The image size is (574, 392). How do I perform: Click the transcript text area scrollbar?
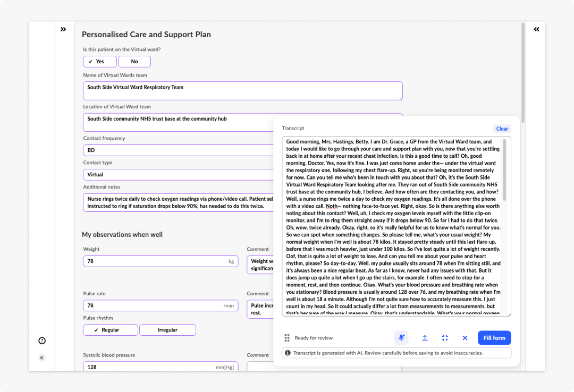click(x=504, y=170)
